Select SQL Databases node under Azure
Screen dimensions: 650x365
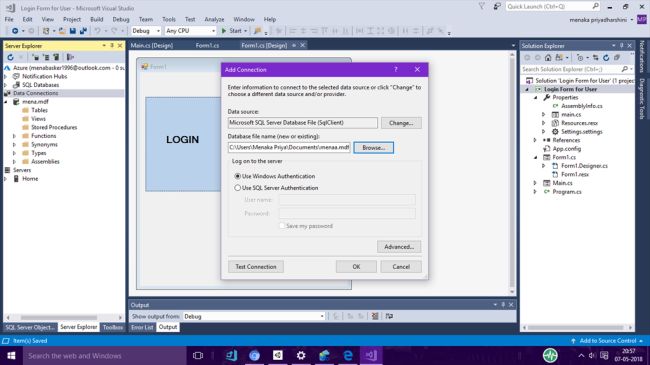[40, 85]
